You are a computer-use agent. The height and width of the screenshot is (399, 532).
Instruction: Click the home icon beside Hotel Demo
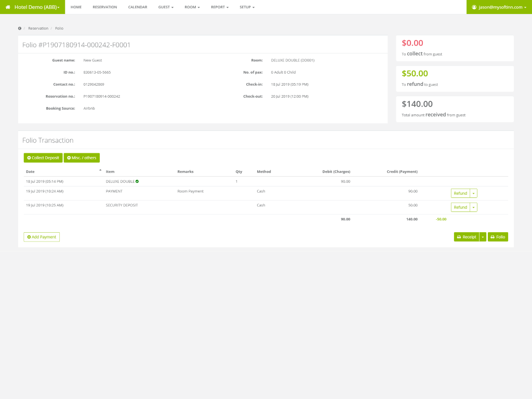pyautogui.click(x=8, y=7)
